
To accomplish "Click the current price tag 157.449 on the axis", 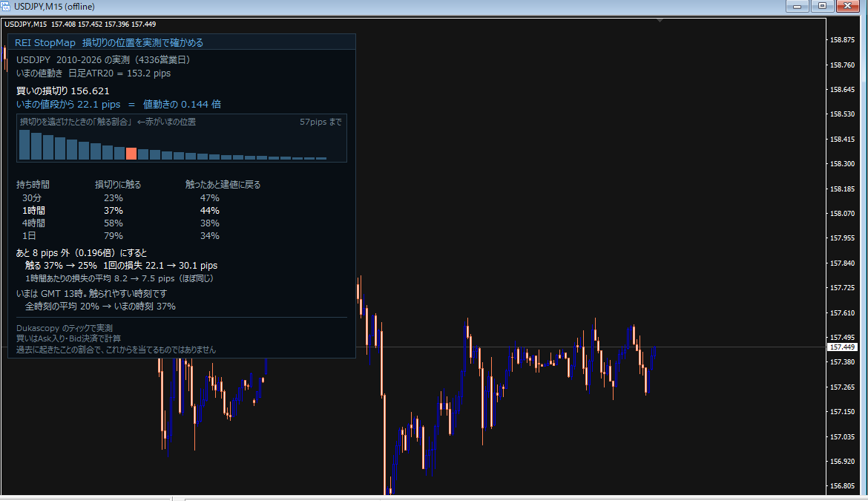I will point(842,347).
